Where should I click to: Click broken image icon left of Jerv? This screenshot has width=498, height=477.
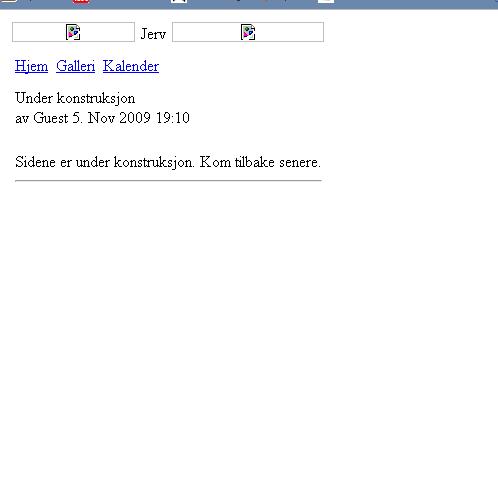click(73, 32)
